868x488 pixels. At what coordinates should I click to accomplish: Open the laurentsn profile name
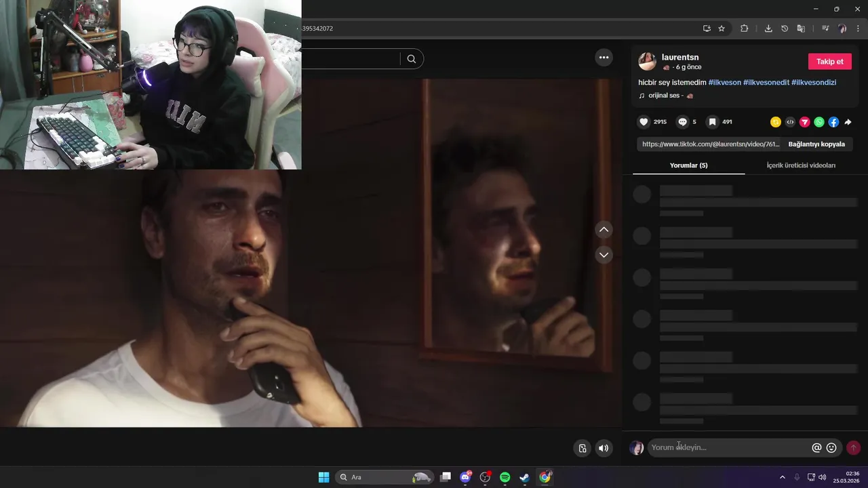[680, 58]
